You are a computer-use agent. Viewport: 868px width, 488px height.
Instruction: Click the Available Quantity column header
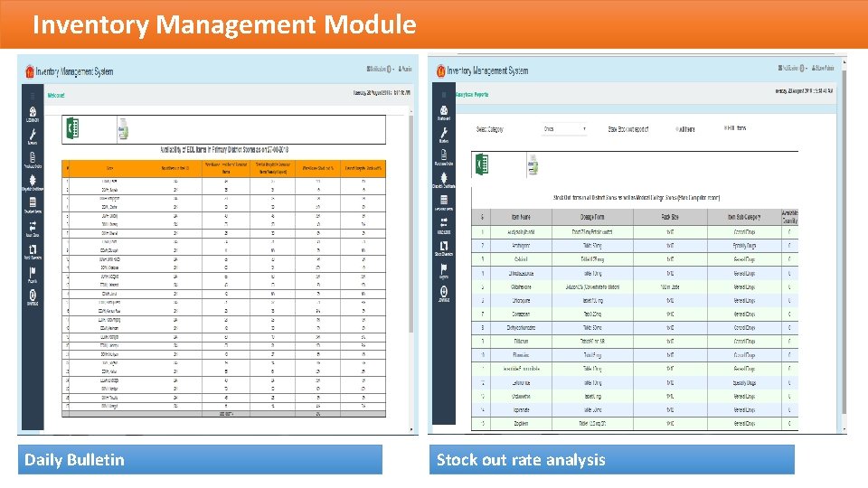790,217
